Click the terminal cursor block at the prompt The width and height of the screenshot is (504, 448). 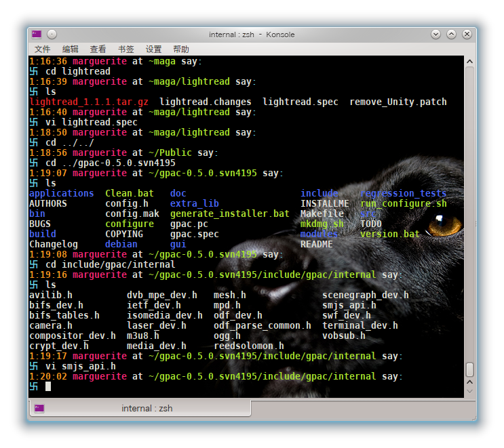pos(48,386)
